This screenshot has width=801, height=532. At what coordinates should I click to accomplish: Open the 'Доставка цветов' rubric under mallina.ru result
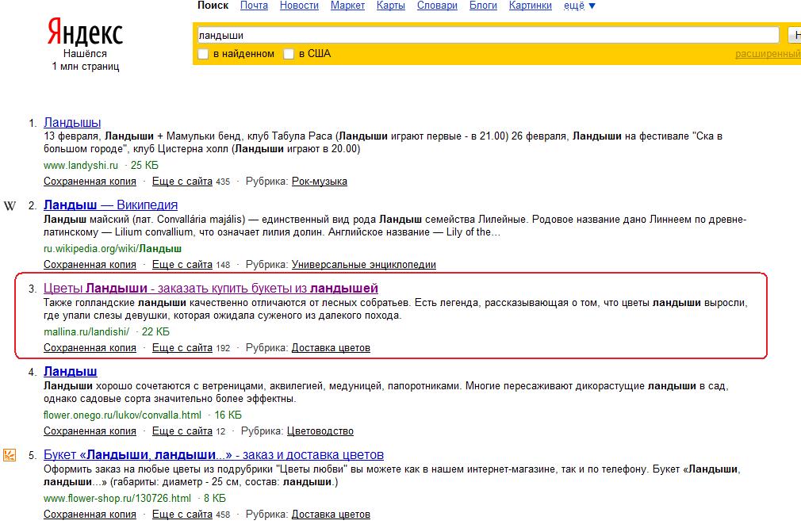click(331, 348)
